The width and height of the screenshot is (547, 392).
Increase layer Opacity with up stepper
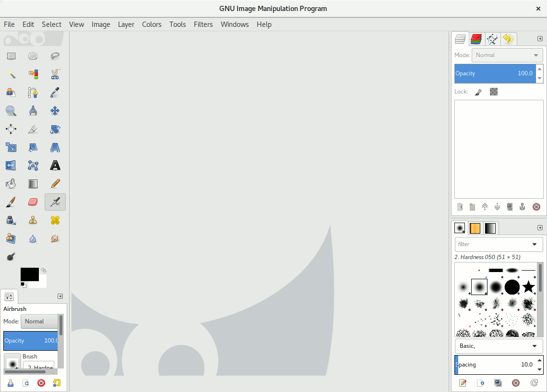click(x=540, y=69)
